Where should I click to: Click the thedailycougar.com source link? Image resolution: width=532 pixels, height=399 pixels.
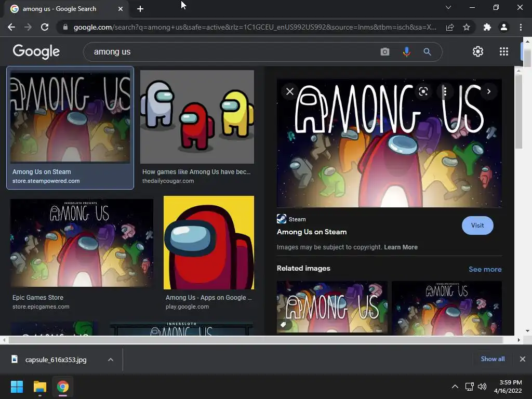pyautogui.click(x=168, y=181)
